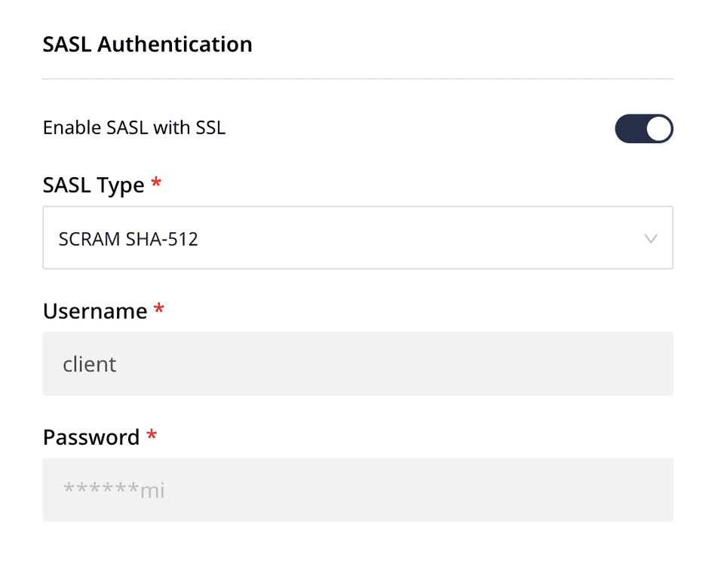
Task: Click the chevron arrow in SASL Type box
Action: tap(651, 239)
